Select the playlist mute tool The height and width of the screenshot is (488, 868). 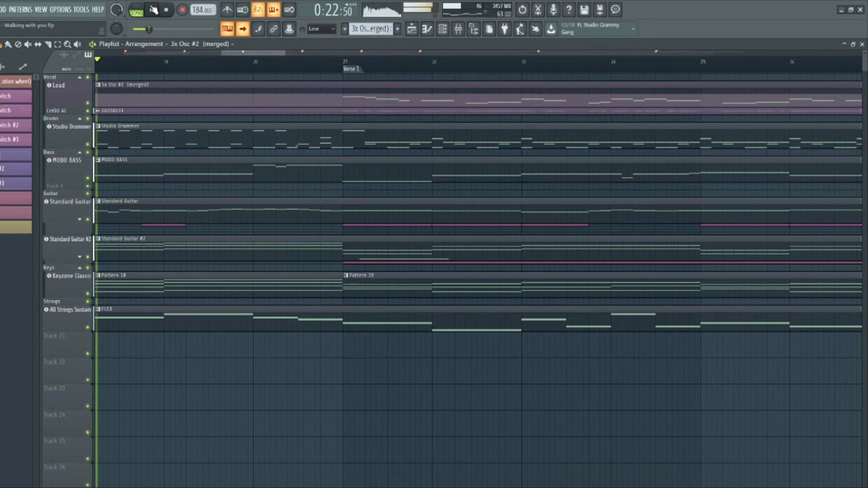(x=28, y=44)
